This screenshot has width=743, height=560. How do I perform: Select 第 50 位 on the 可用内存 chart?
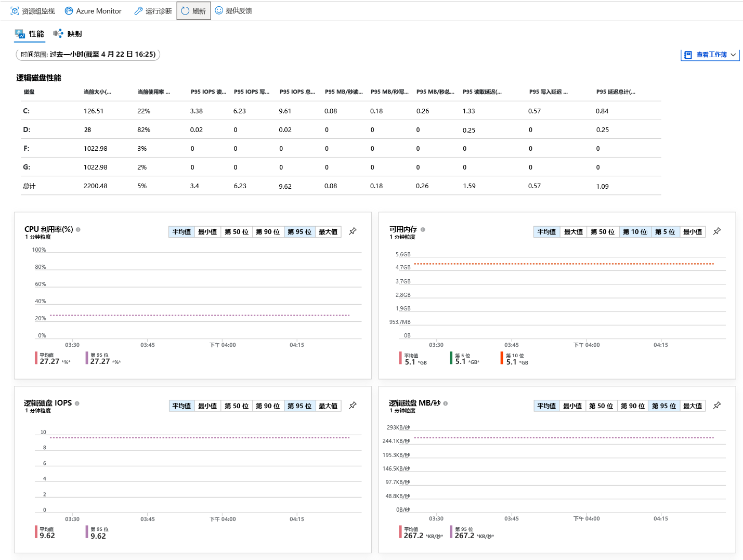(603, 231)
